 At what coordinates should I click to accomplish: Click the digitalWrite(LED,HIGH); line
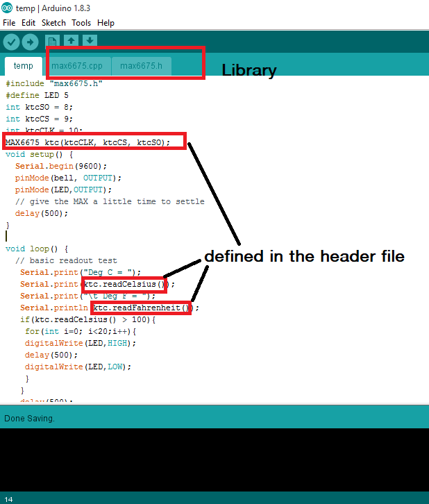pyautogui.click(x=81, y=343)
